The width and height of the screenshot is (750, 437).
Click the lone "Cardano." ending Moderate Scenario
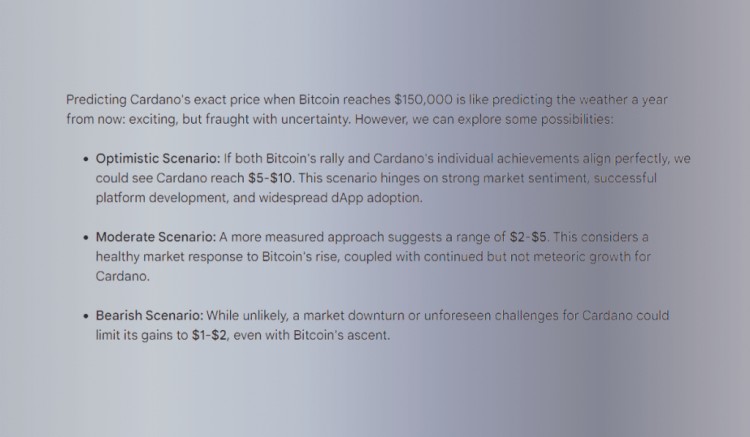pos(122,276)
